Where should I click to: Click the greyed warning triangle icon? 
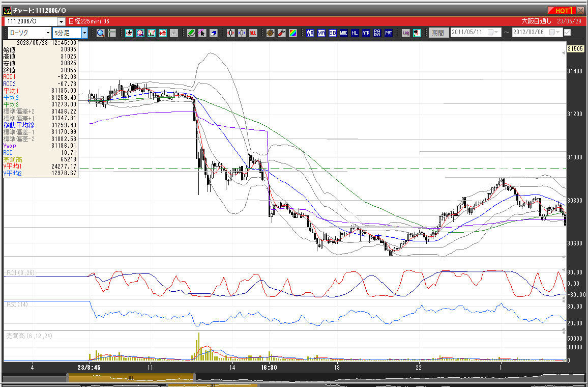point(174,33)
